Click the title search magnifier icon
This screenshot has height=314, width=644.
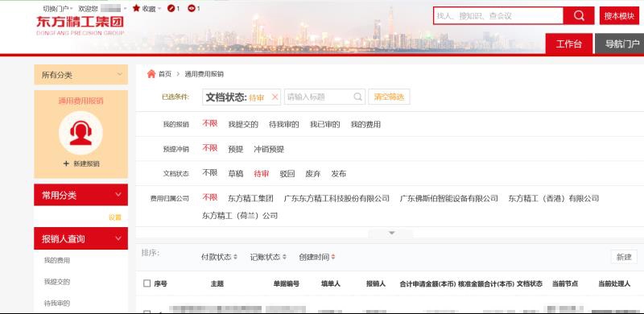pyautogui.click(x=357, y=97)
